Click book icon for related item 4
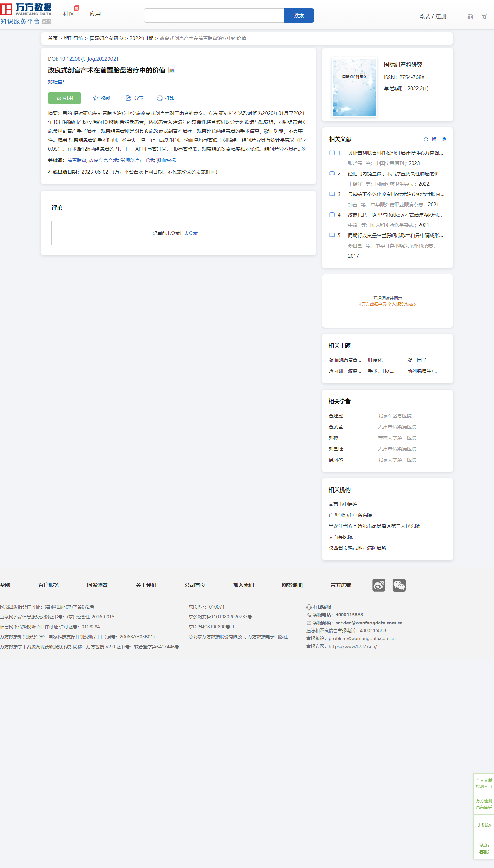Viewport: 494px width, 868px height. tap(332, 215)
